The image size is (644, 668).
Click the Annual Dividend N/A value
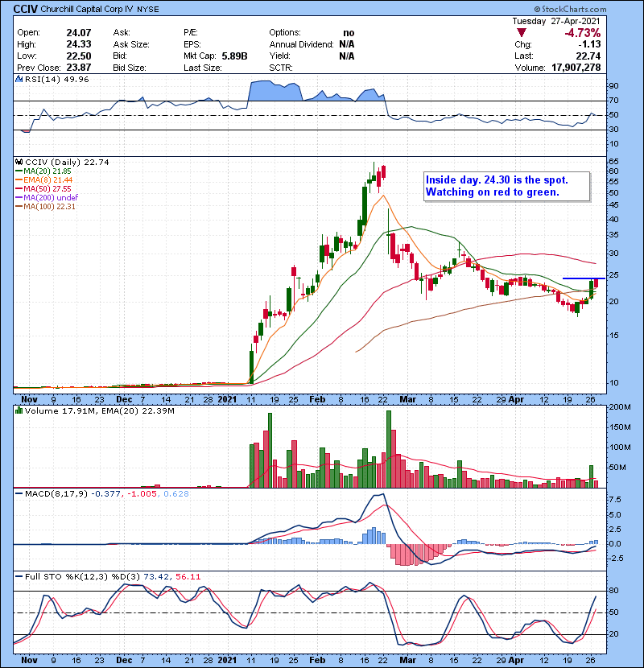coord(347,44)
